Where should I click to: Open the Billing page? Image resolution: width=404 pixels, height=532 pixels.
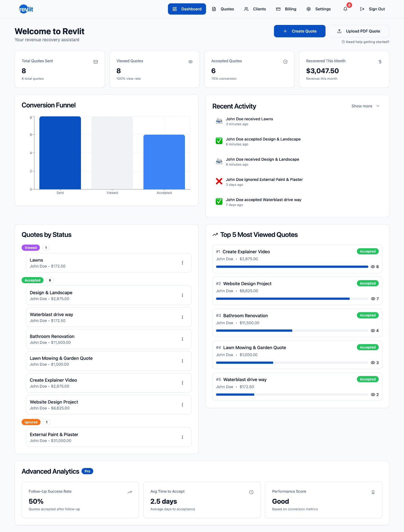pyautogui.click(x=286, y=9)
